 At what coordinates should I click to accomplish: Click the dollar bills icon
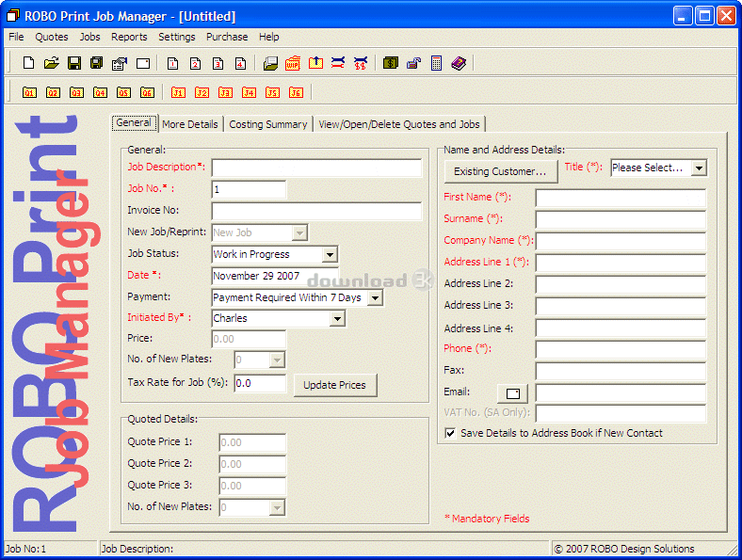point(391,63)
